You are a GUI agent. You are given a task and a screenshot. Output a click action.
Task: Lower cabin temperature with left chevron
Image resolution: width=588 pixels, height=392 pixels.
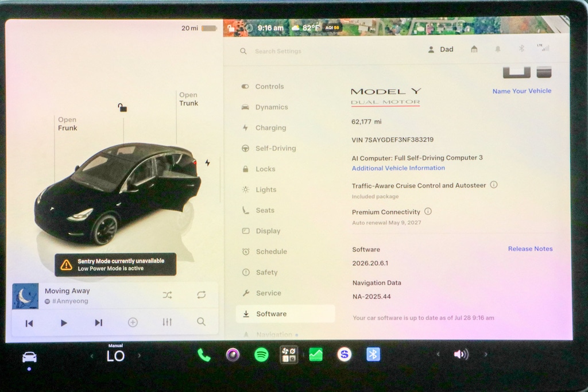pyautogui.click(x=92, y=356)
